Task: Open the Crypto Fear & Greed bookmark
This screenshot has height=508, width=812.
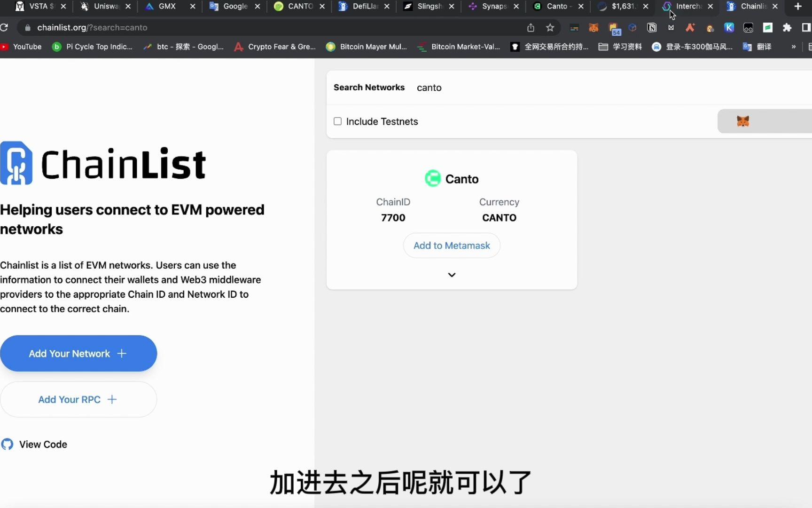Action: pos(275,47)
